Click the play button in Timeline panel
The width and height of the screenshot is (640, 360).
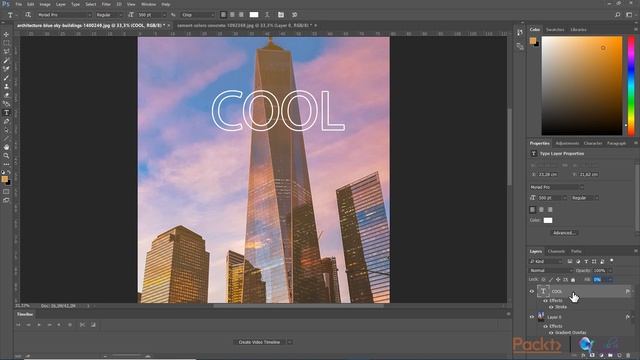pyautogui.click(x=39, y=325)
